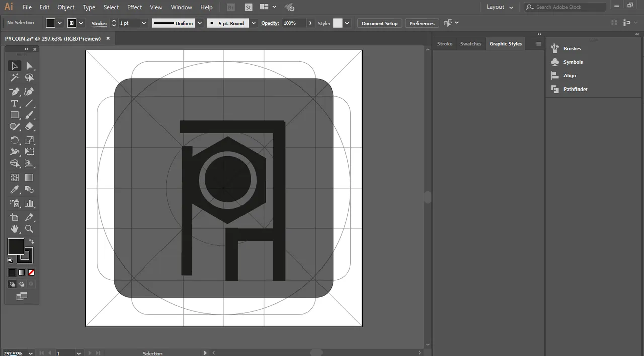The height and width of the screenshot is (356, 644).
Task: Apply solid Color mode button
Action: coord(12,272)
